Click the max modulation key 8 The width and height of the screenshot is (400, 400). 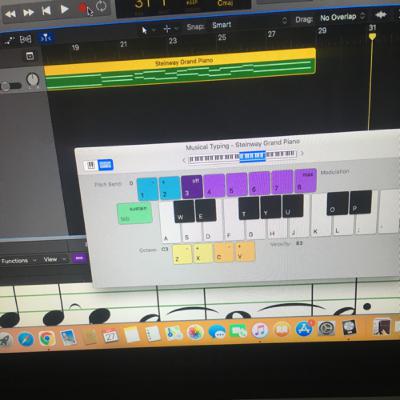pos(305,181)
